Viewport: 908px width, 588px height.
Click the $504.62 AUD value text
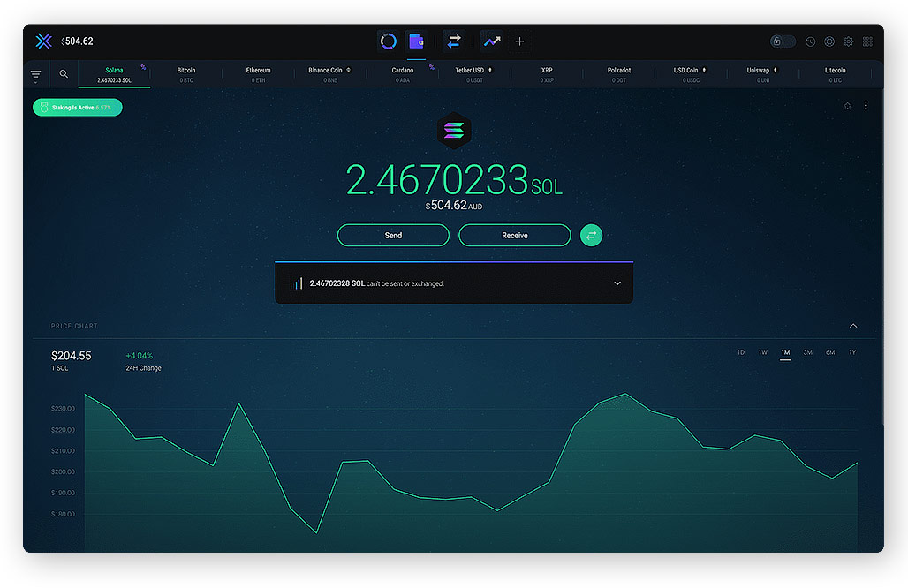[x=454, y=206]
